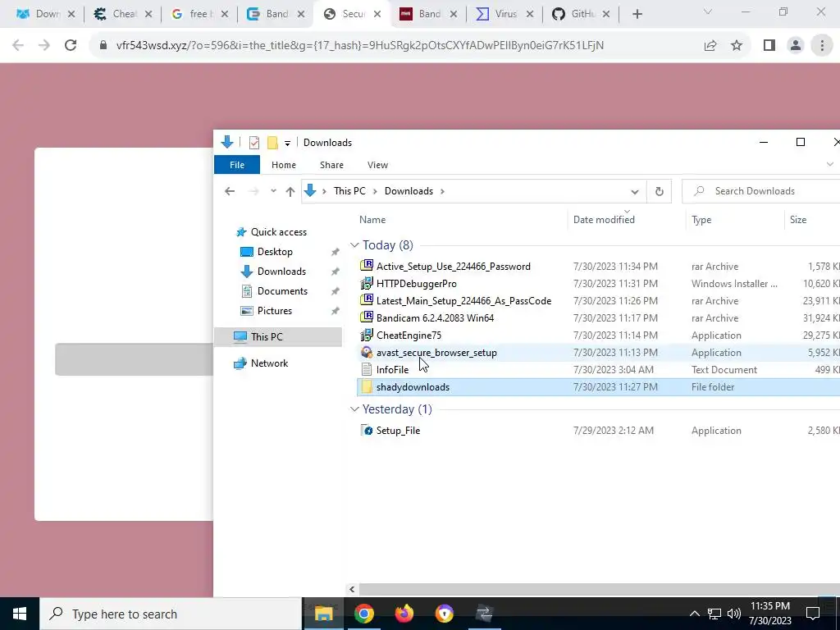Select the shadydownloads folder icon
Image resolution: width=840 pixels, height=630 pixels.
pos(367,387)
